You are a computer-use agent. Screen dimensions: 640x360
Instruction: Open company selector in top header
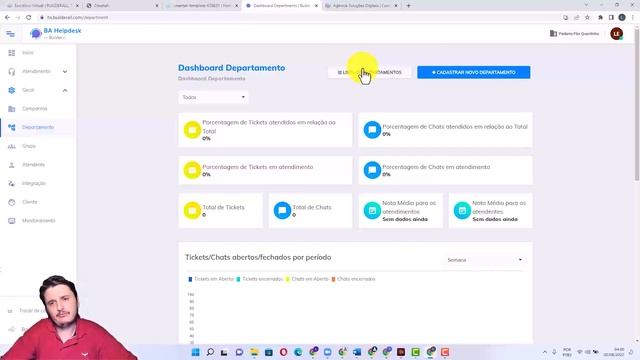point(574,33)
